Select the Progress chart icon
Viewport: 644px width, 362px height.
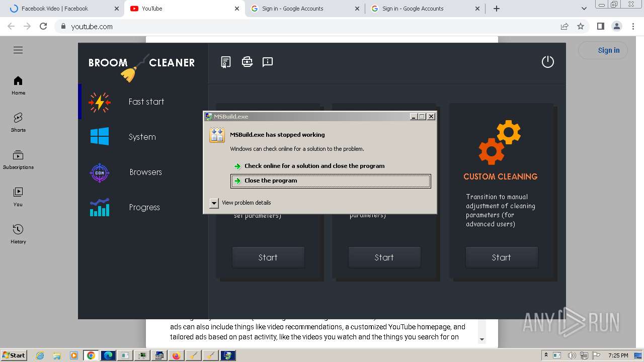(x=100, y=207)
